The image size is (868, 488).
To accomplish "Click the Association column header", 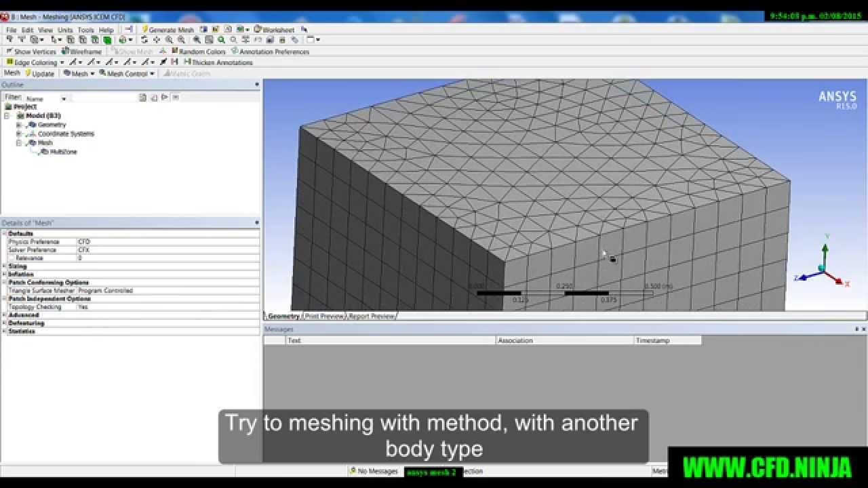I will click(x=565, y=340).
